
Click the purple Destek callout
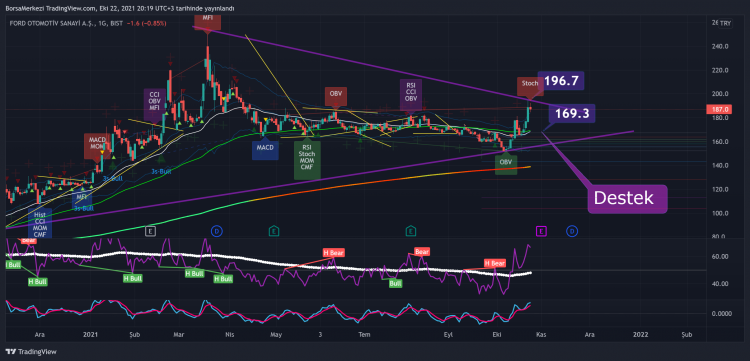coord(627,198)
